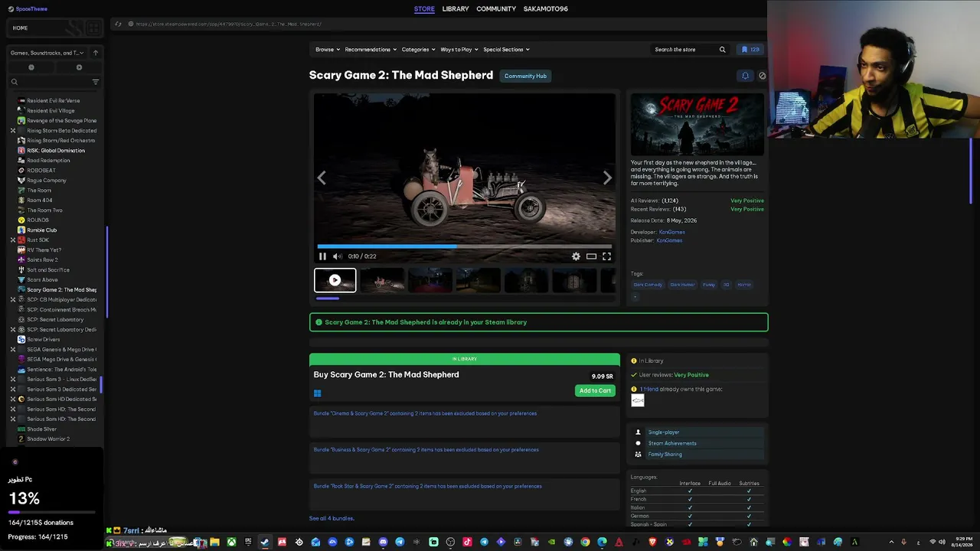Open Steam from the taskbar

tap(265, 543)
